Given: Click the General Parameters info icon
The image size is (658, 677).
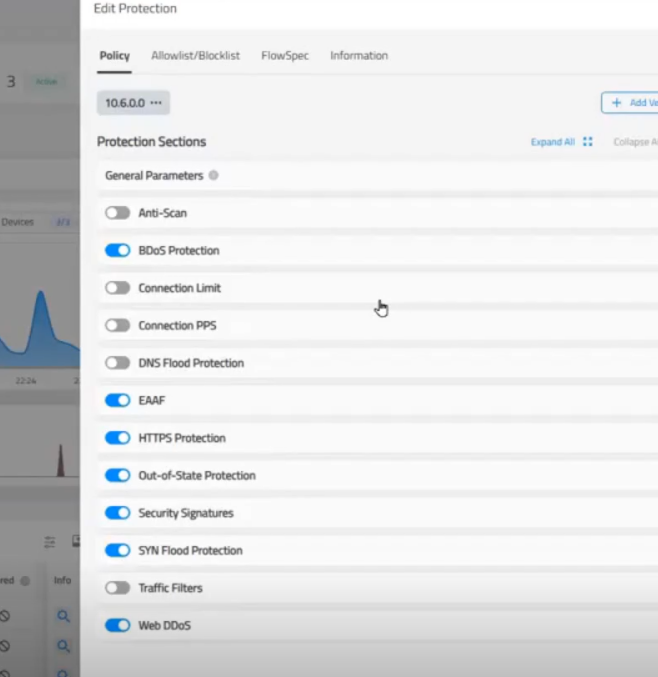Looking at the screenshot, I should pyautogui.click(x=213, y=175).
